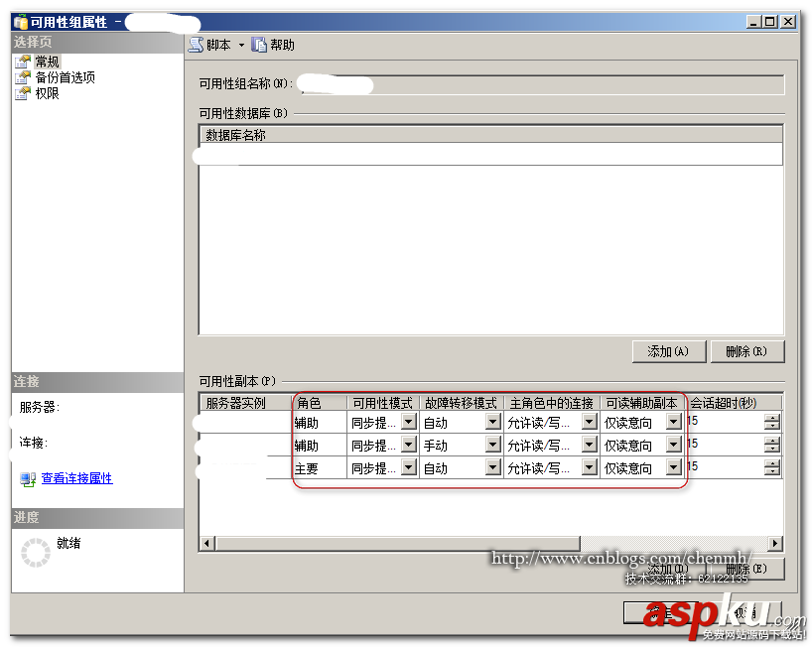Click the 可读辅助副本 column header

pos(641,403)
